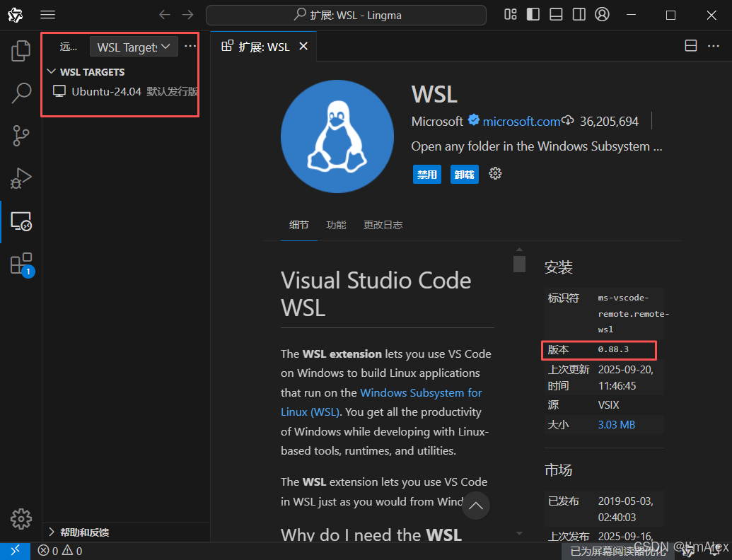Click the 禁用 (disable) button
732x560 pixels.
pos(426,175)
